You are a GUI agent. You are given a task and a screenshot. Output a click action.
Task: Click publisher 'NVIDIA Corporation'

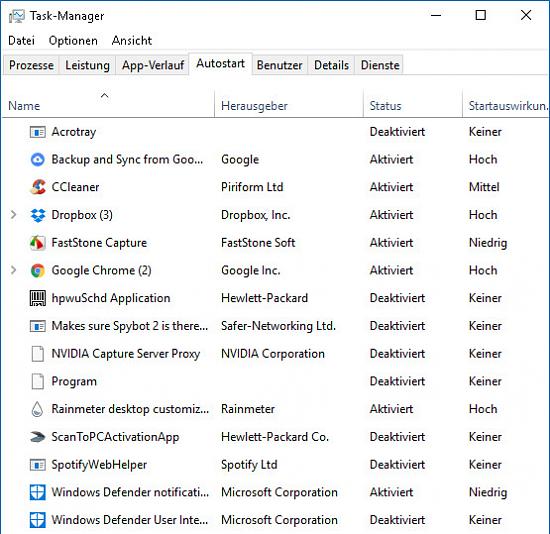pyautogui.click(x=273, y=354)
